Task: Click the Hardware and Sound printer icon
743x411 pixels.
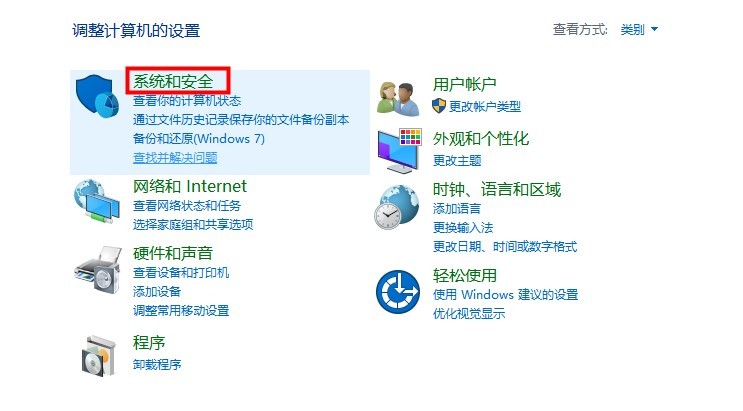Action: tap(98, 270)
